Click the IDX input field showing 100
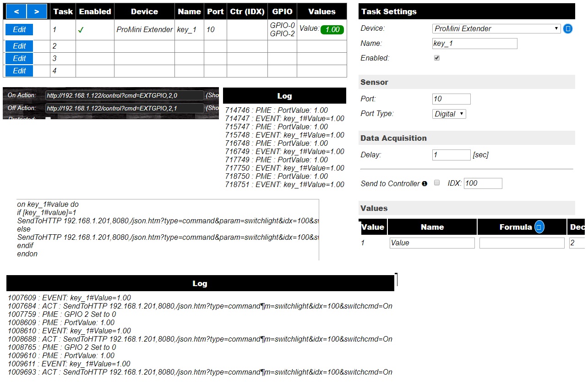This screenshot has width=588, height=387. [x=483, y=183]
